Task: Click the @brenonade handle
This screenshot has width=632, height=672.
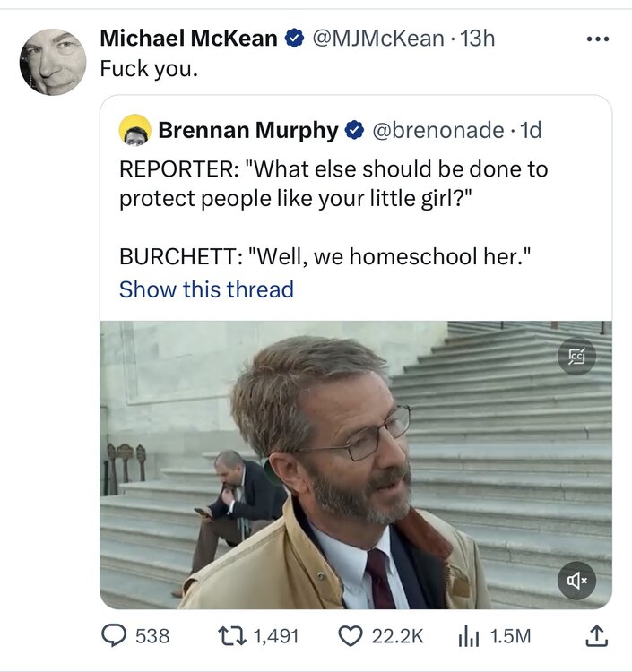Action: coord(437,131)
